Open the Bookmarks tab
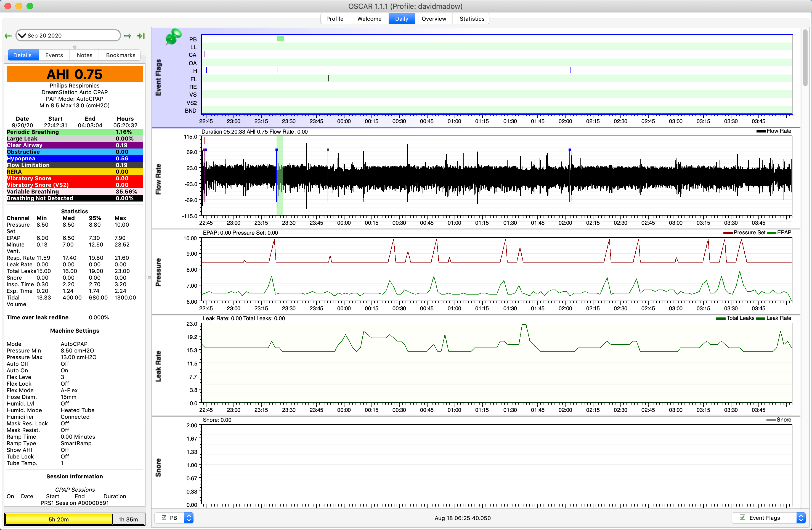This screenshot has width=812, height=530. pos(120,55)
